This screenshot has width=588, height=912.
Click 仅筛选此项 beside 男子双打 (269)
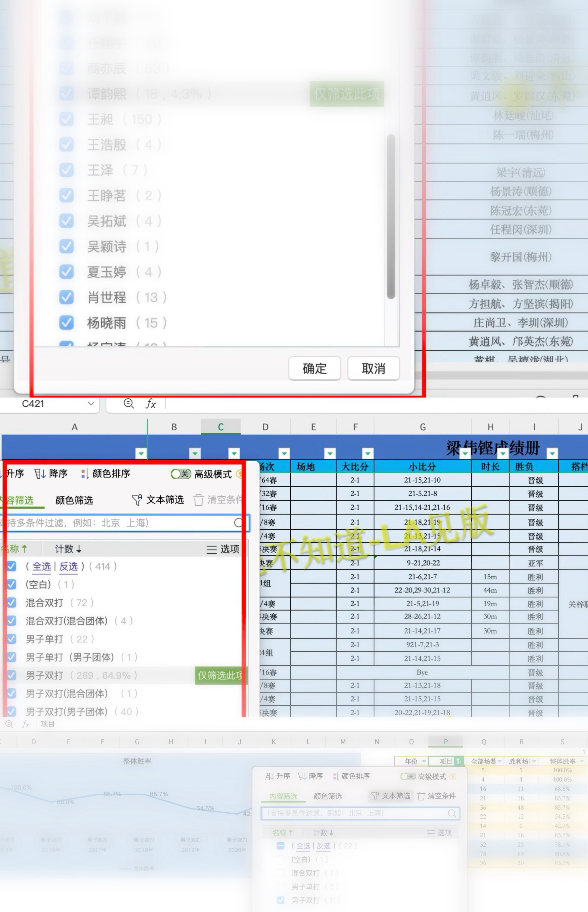pos(221,675)
